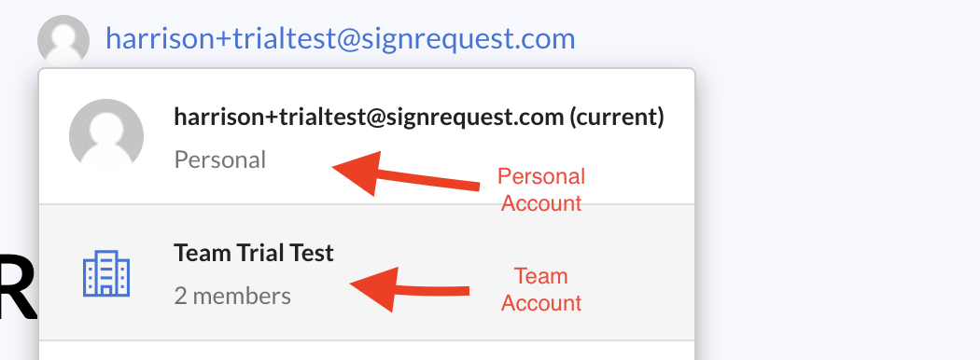Viewport: 980px width, 360px height.
Task: Click the "2 members" subtitle text
Action: (x=232, y=296)
